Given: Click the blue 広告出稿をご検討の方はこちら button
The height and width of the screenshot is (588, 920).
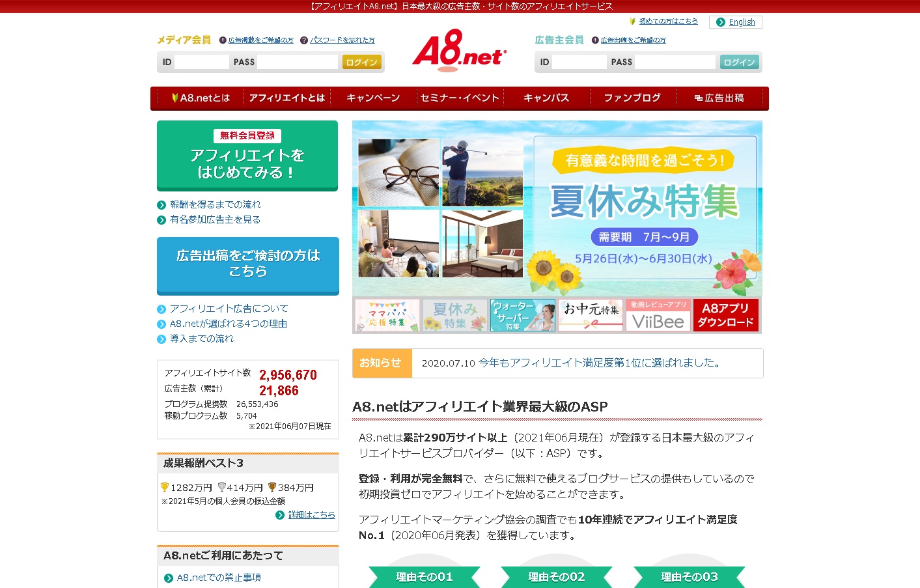Looking at the screenshot, I should pos(248,266).
